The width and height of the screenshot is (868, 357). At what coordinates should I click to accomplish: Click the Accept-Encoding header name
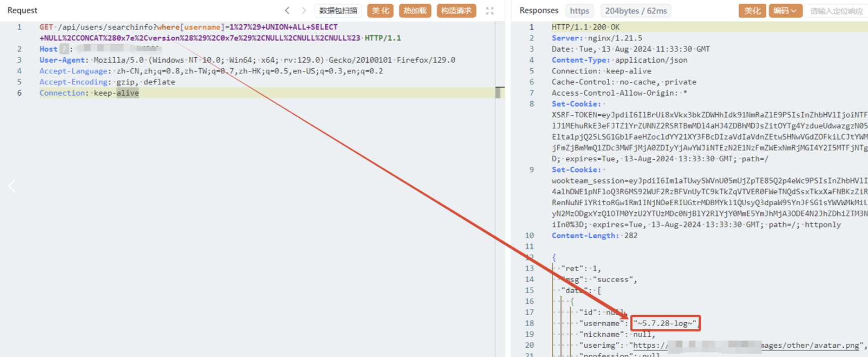[74, 82]
